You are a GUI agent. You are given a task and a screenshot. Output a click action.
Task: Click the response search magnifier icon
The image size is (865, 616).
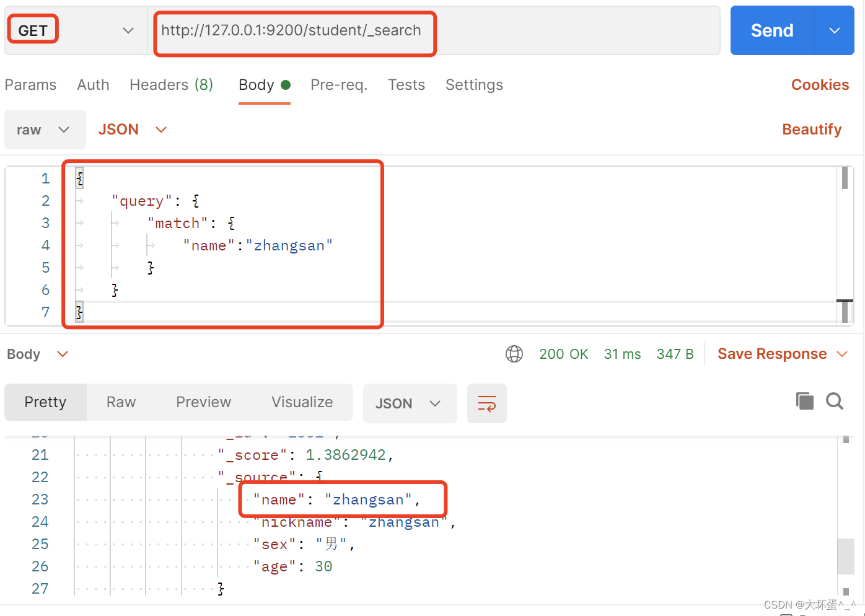[835, 401]
